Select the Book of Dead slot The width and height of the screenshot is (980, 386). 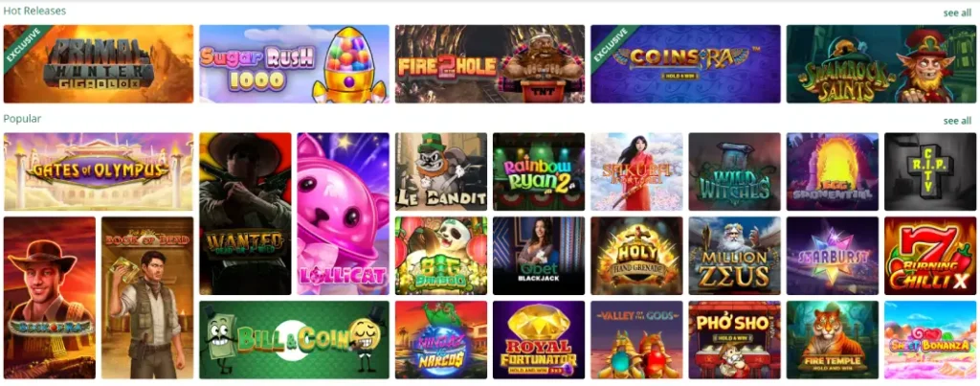(x=147, y=298)
